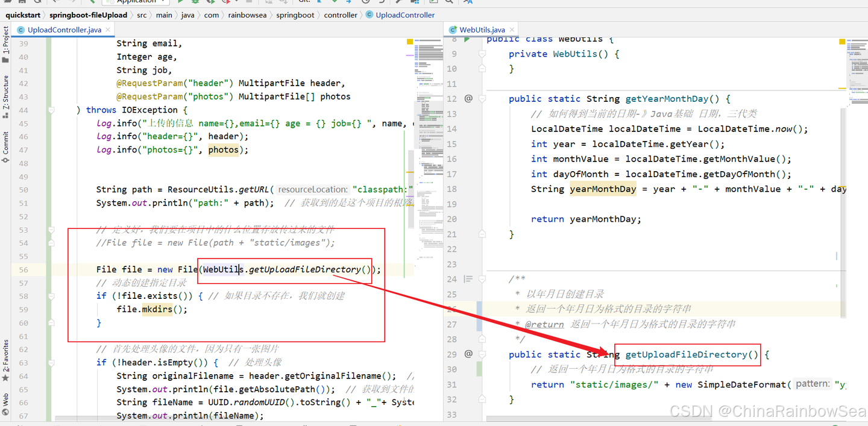Click the @ gutter icon at line 29
The width and height of the screenshot is (868, 426).
point(468,354)
